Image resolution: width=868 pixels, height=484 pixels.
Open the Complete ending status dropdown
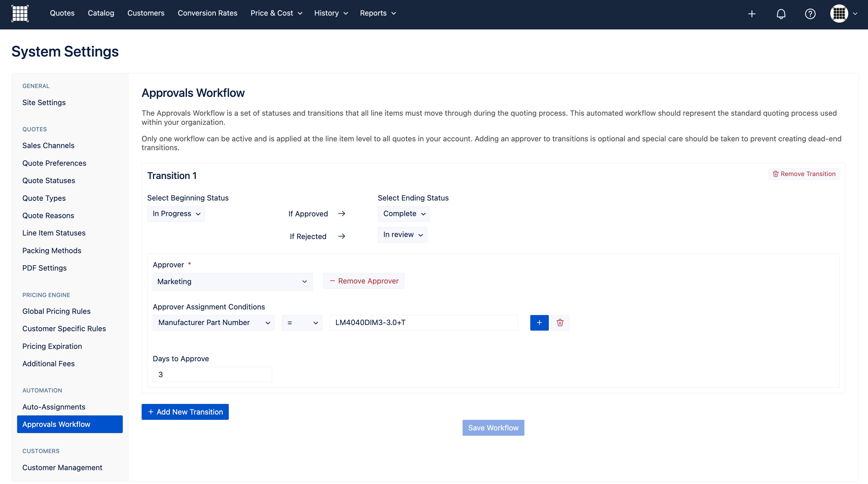[x=404, y=213]
